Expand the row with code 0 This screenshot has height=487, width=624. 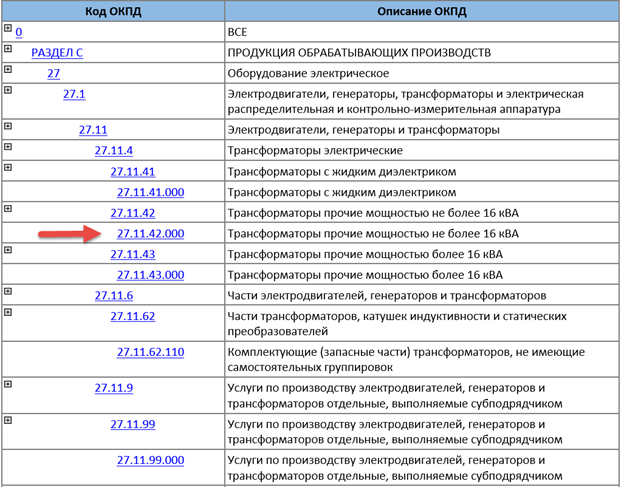[8, 28]
